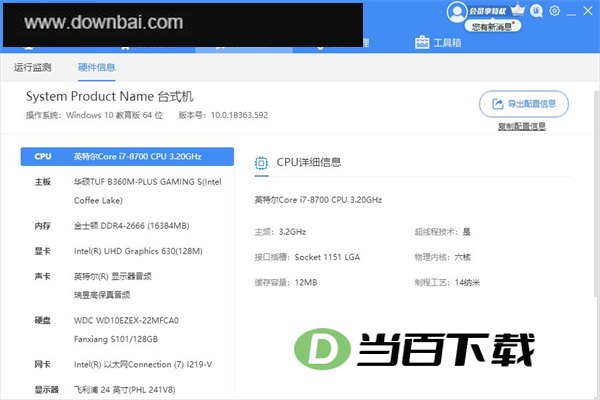
Task: Select the highlighted CPU row in hardware list
Action: click(x=127, y=157)
